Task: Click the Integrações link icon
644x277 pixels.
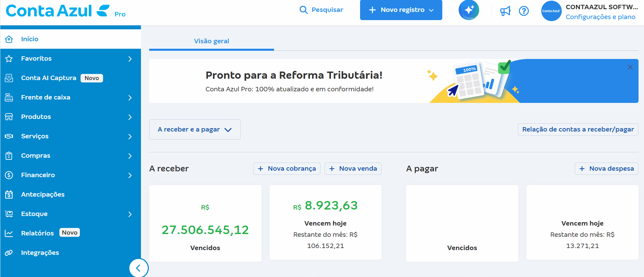Action: (x=9, y=253)
